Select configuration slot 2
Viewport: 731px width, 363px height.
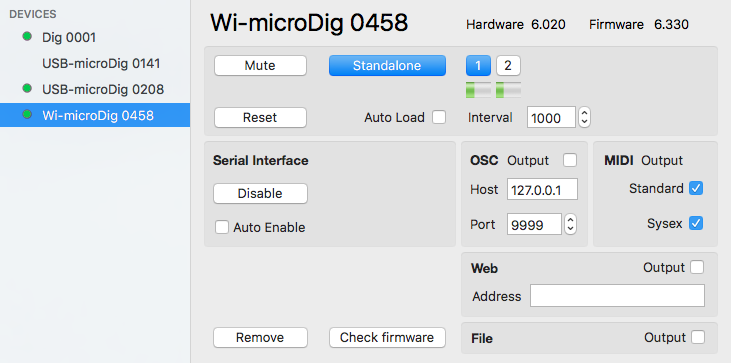click(x=508, y=66)
